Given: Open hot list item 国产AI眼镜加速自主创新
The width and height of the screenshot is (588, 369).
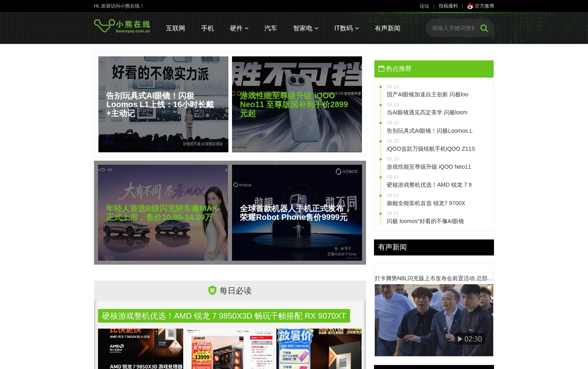Looking at the screenshot, I should (427, 94).
